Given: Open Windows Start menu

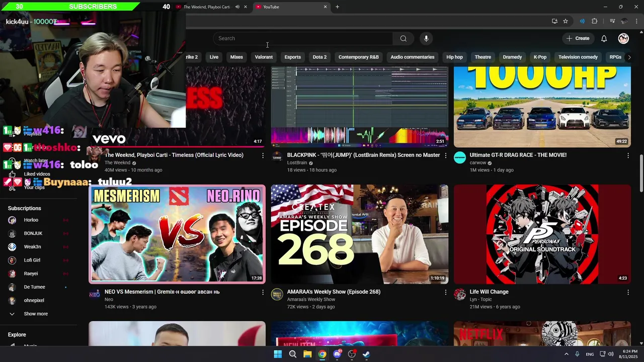Looking at the screenshot, I should pos(278,354).
